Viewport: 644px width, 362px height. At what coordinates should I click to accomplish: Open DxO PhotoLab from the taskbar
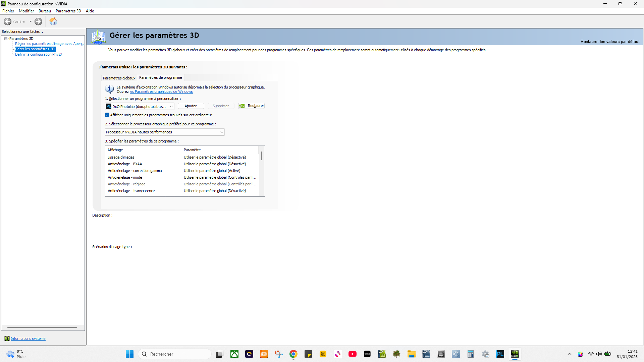point(500,354)
